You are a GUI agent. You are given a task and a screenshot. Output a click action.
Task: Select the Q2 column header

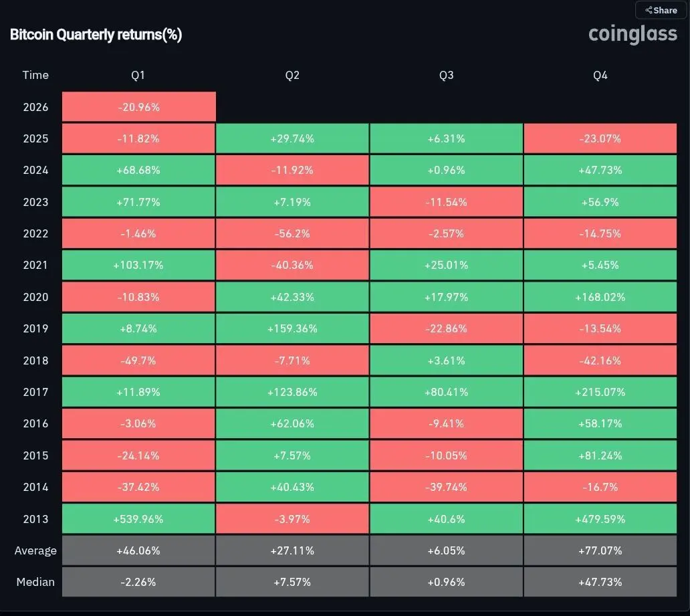point(292,75)
